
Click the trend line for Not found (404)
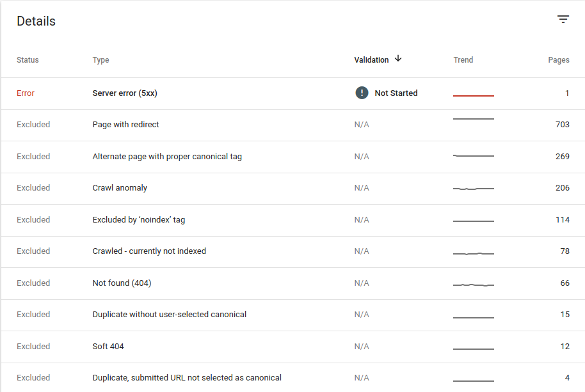pyautogui.click(x=473, y=283)
